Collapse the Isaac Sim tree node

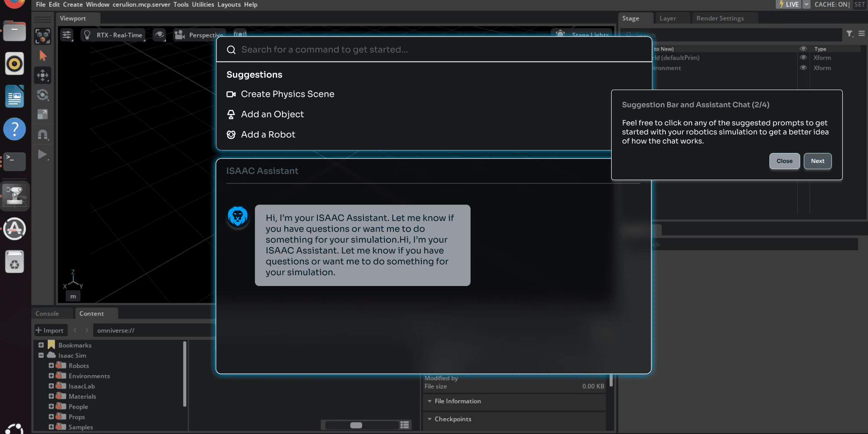click(41, 355)
